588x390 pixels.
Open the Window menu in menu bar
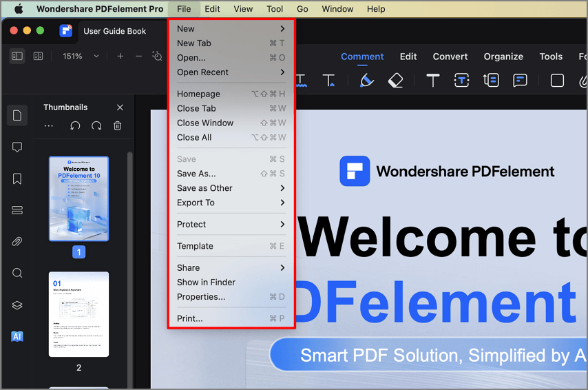[337, 9]
